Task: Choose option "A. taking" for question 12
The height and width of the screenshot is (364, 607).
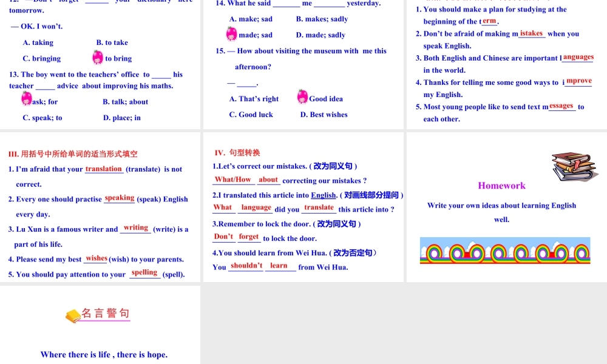Action: point(38,42)
